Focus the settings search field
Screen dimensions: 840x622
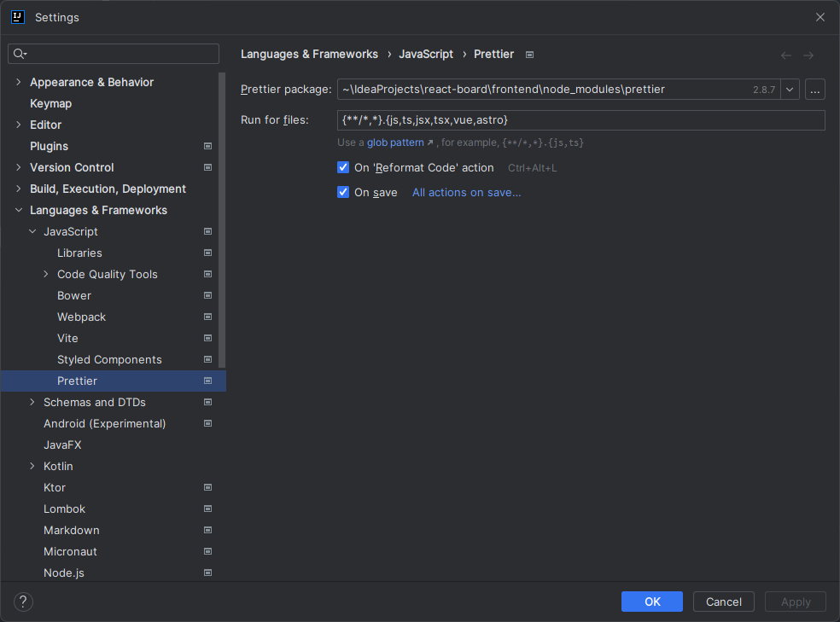[x=114, y=54]
